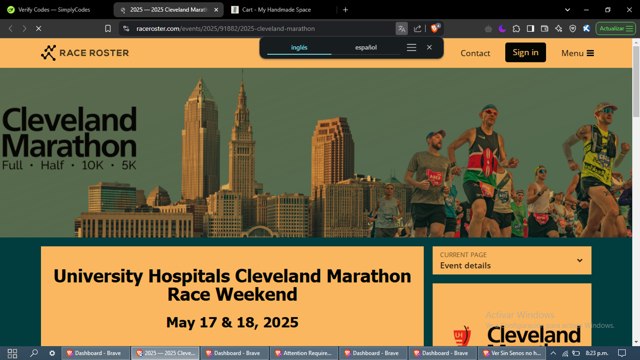Screen dimensions: 640x360
Task: Click the purple moon extension icon
Action: (502, 29)
